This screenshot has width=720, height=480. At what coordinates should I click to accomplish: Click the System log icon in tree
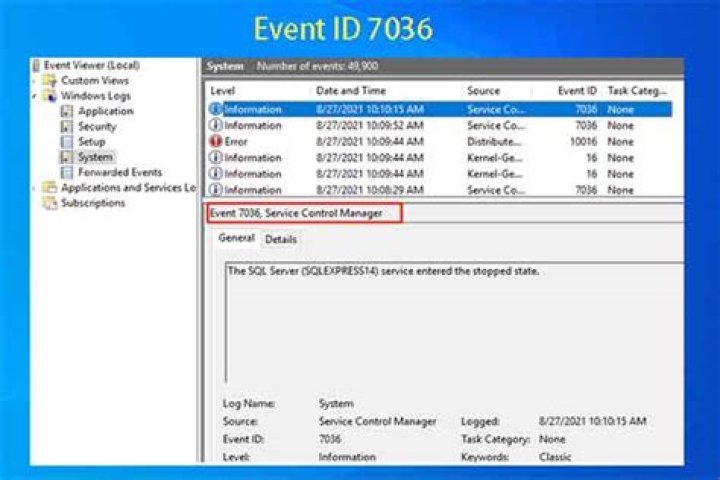click(67, 157)
